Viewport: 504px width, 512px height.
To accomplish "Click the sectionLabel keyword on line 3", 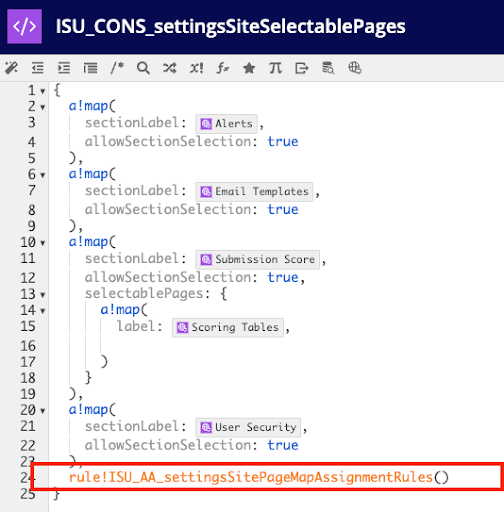I will tap(132, 122).
